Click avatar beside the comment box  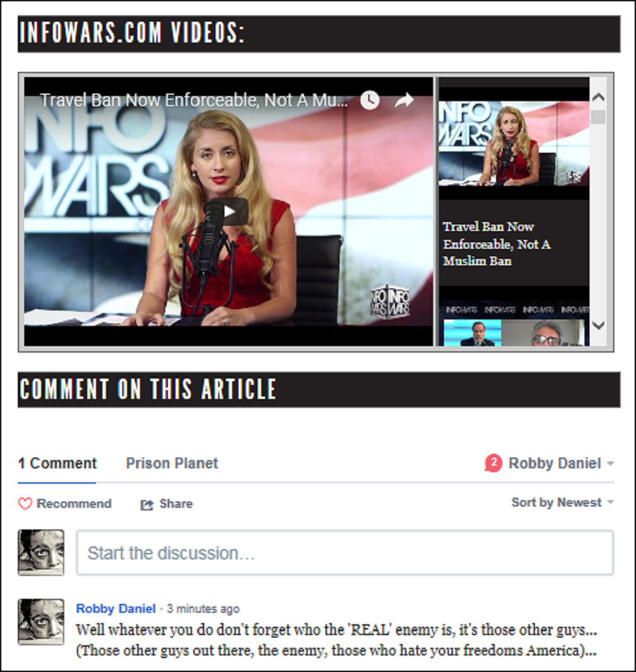click(x=41, y=552)
